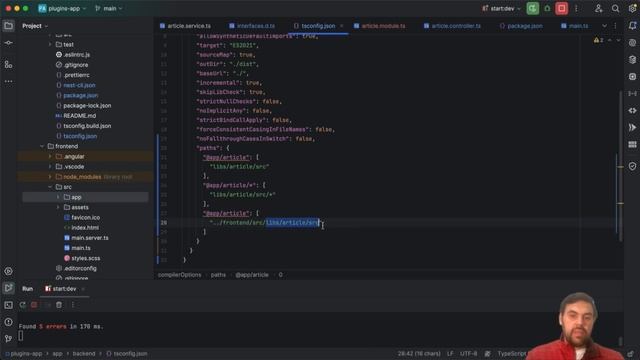
Task: Open Database tool window icon
Action: (632, 60)
